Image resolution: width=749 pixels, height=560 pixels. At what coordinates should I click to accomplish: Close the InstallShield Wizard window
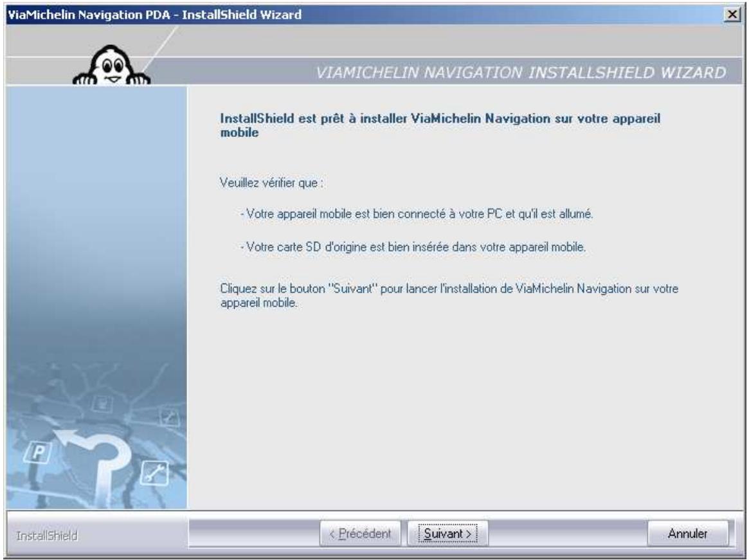[732, 15]
